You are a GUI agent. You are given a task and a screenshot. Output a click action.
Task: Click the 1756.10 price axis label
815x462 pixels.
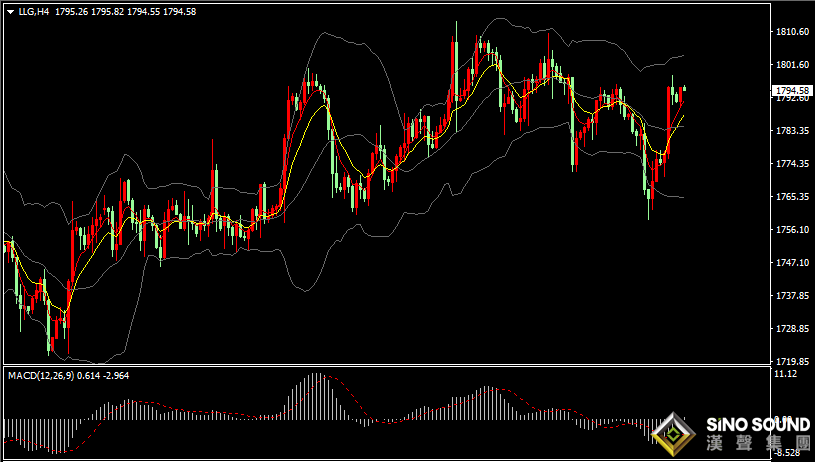click(x=792, y=230)
